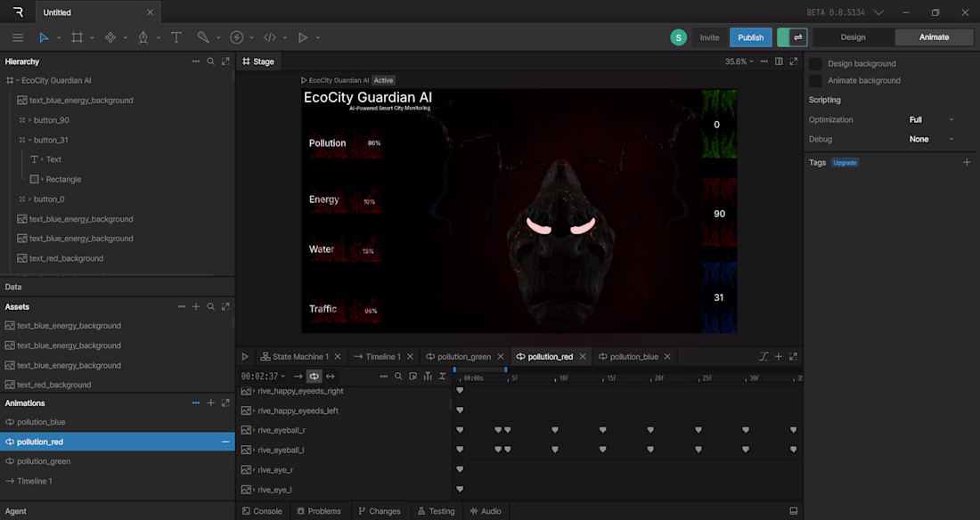This screenshot has width=980, height=520.
Task: Maximize the Stage panel
Action: pyautogui.click(x=793, y=61)
